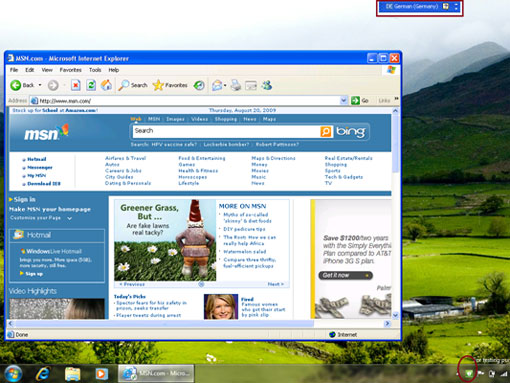510x383 pixels.
Task: Open the Favorites menu
Action: (71, 70)
